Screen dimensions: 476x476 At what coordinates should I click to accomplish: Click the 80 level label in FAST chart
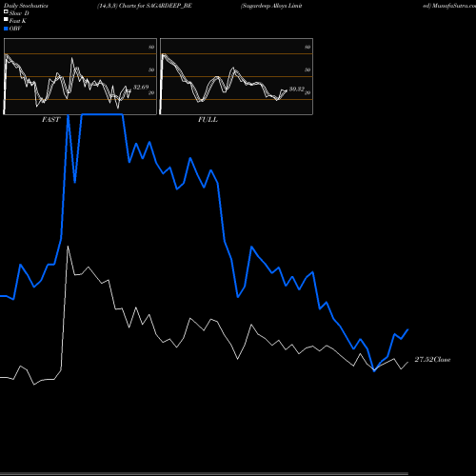(151, 47)
